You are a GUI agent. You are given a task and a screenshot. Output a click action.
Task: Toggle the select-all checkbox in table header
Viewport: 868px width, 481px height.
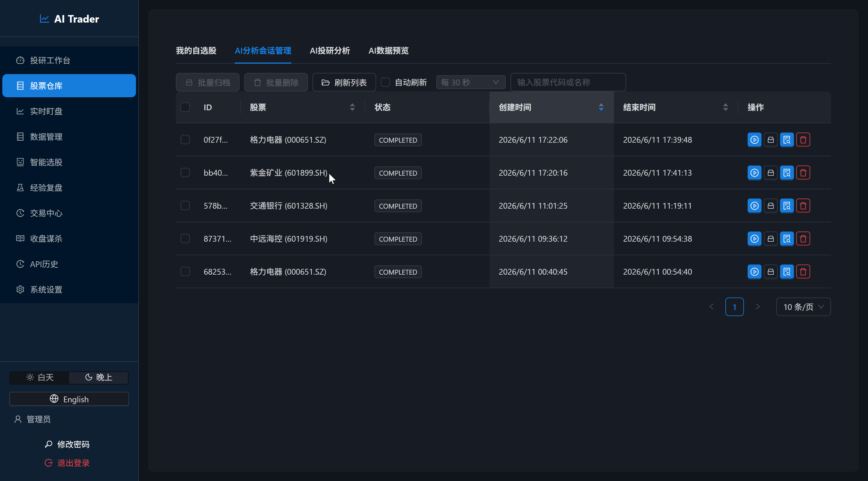coord(185,107)
